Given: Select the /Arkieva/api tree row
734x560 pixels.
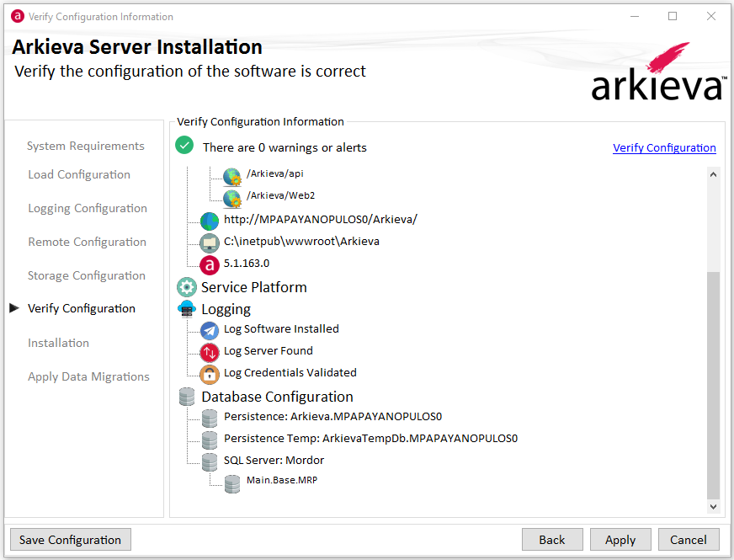Looking at the screenshot, I should pos(274,173).
